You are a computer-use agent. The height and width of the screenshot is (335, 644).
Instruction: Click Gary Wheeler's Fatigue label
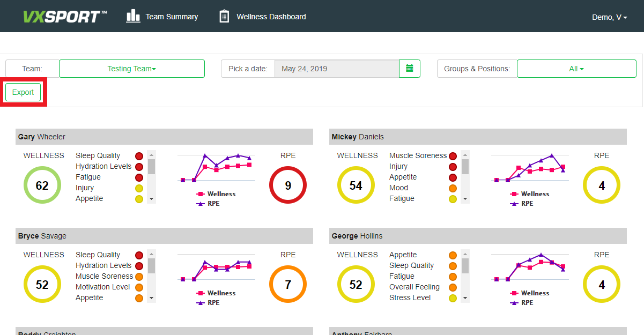[x=88, y=177]
